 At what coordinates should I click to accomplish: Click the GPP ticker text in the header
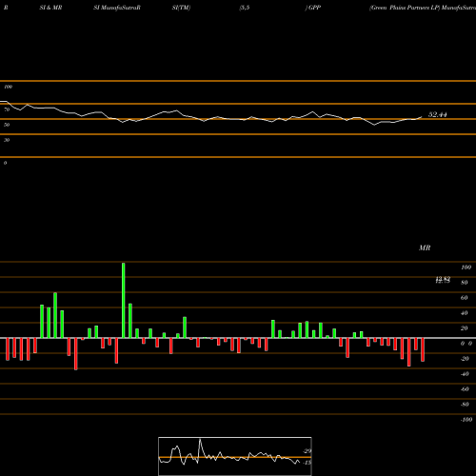pos(314,8)
